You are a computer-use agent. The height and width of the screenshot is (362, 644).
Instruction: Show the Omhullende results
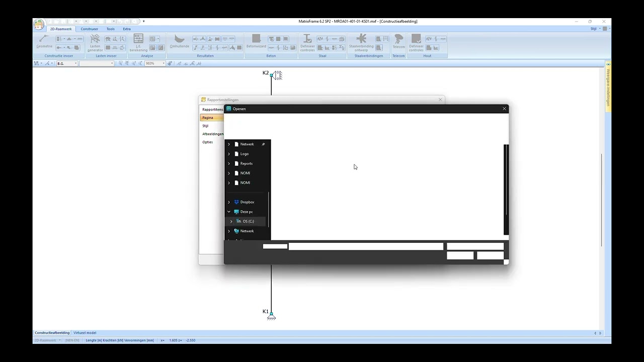pyautogui.click(x=179, y=42)
